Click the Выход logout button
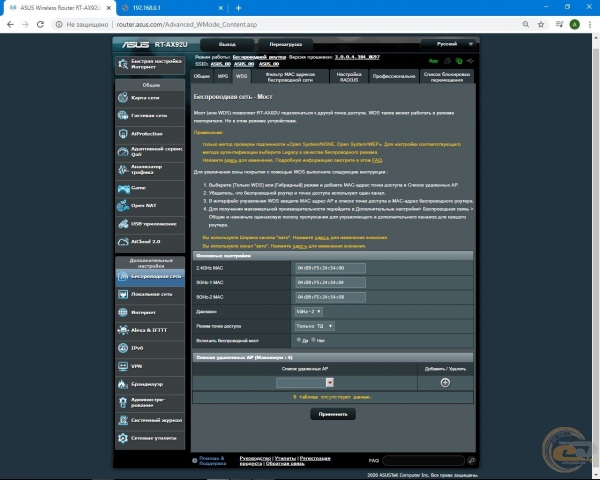The image size is (600, 480). pos(227,44)
